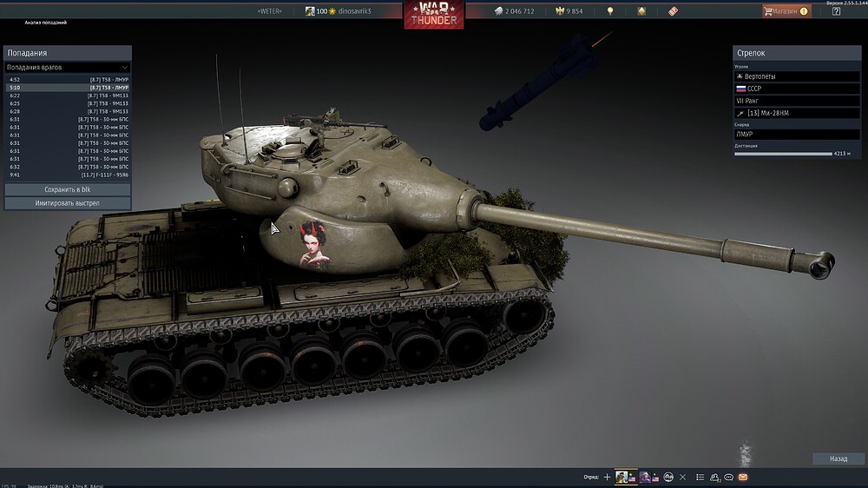Click the orange exclamation badge on Магазин
The image size is (868, 488).
[x=804, y=11]
